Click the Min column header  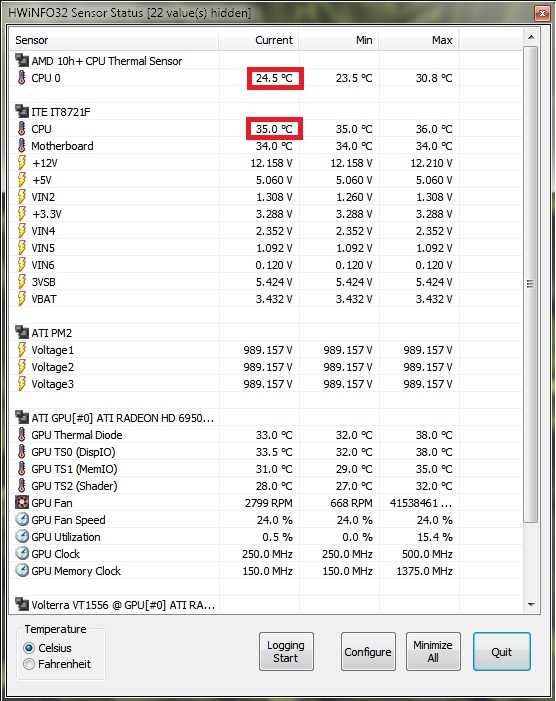click(x=339, y=40)
